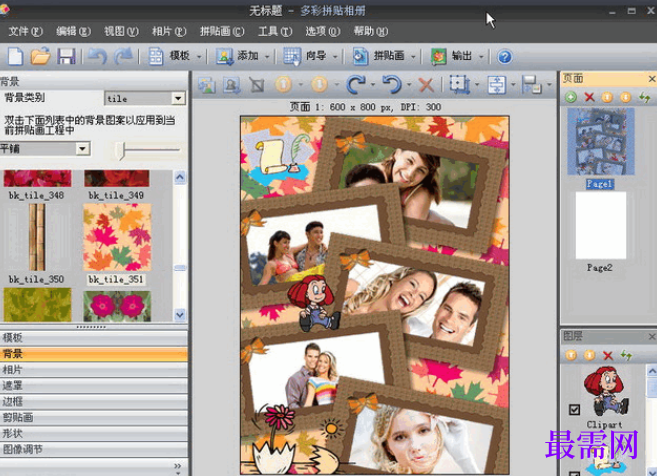657x476 pixels.
Task: Expand dropdown arrow beside rotate clockwise icon
Action: tap(372, 85)
